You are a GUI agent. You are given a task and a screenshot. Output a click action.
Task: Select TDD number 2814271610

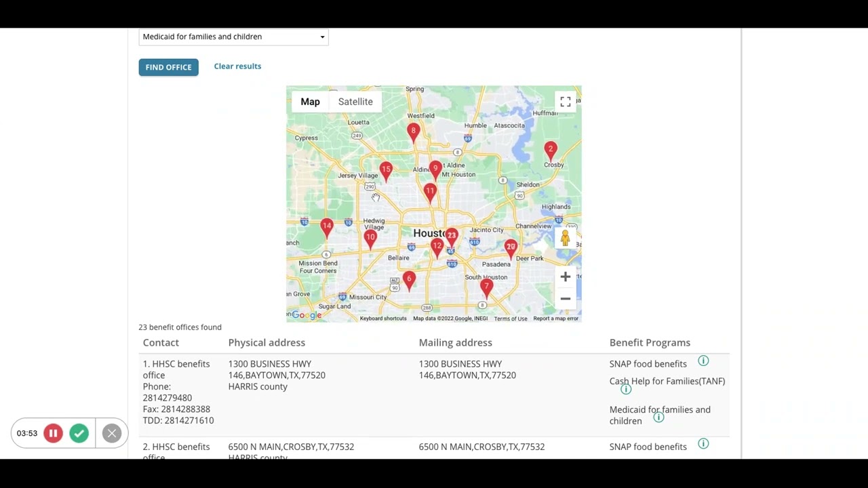[188, 421]
